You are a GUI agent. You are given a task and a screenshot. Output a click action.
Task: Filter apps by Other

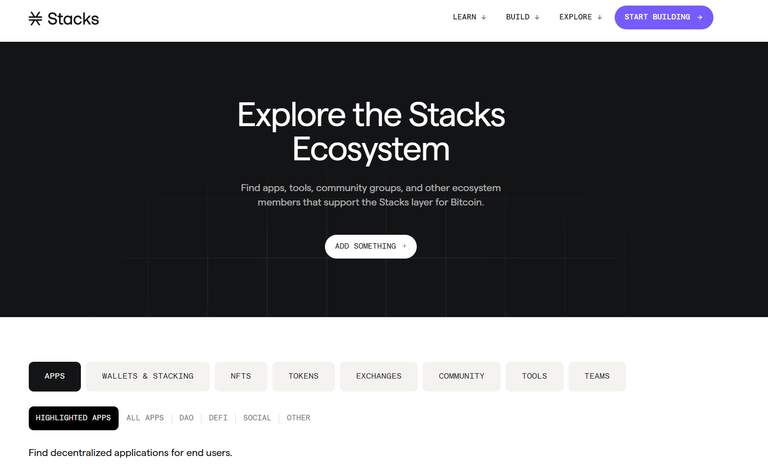298,418
